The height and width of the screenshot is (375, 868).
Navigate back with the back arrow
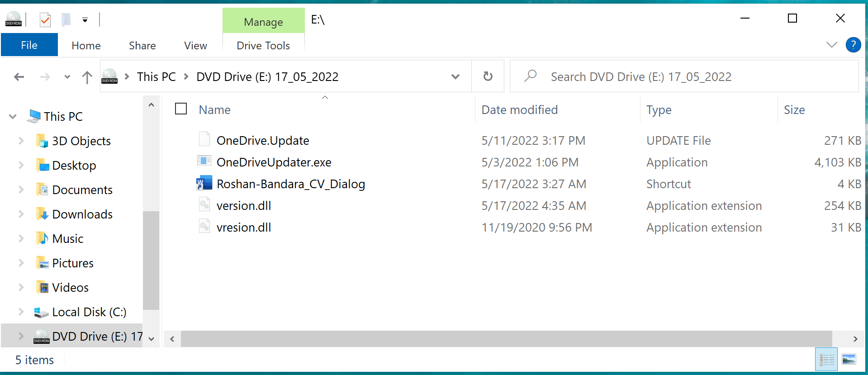pos(19,77)
